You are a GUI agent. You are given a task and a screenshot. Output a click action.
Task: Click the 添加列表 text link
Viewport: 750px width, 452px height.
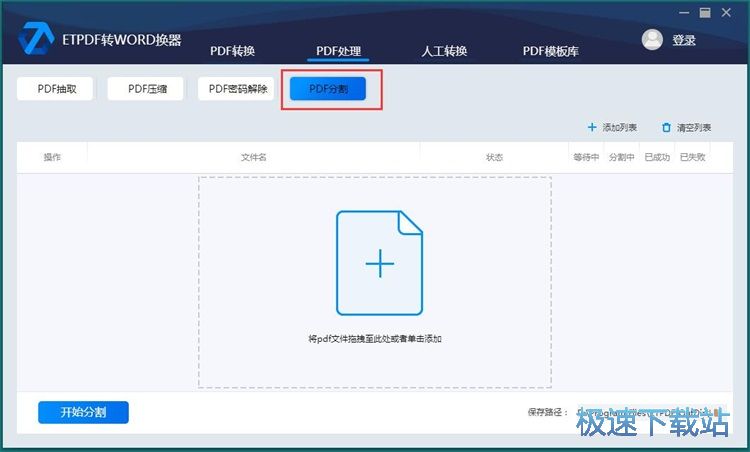click(619, 128)
